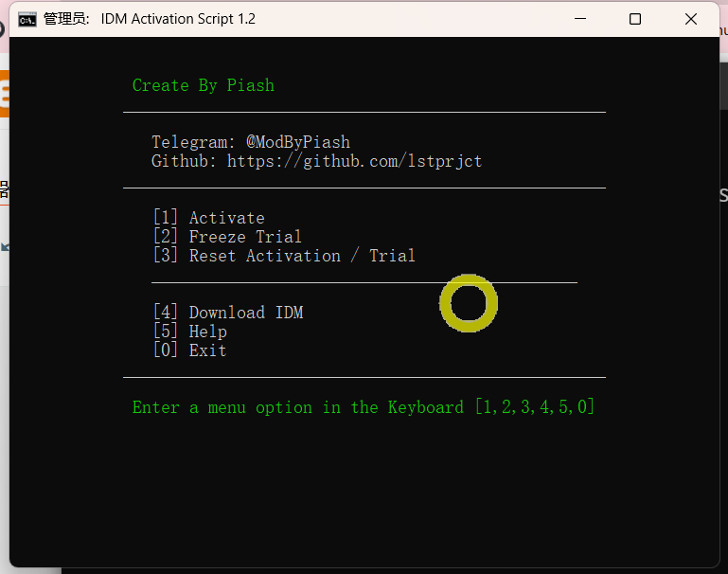Click the '[4] Download IDM' option
Image resolution: width=728 pixels, height=574 pixels.
[x=228, y=312]
